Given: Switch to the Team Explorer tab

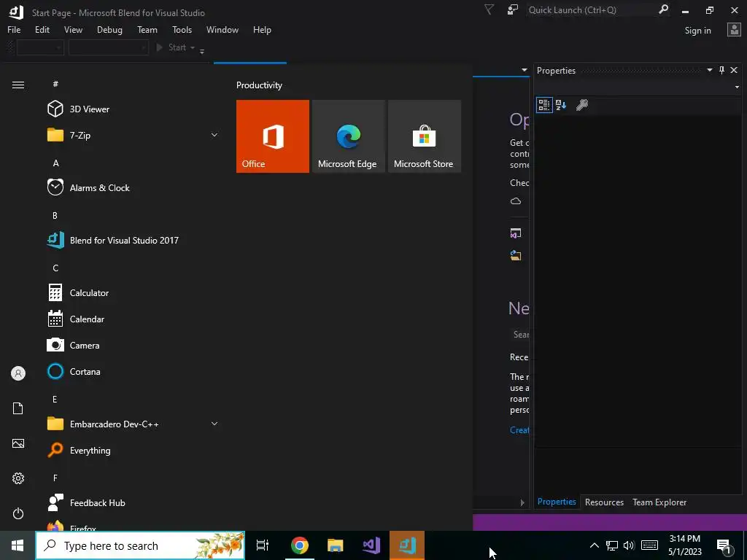Looking at the screenshot, I should coord(659,502).
